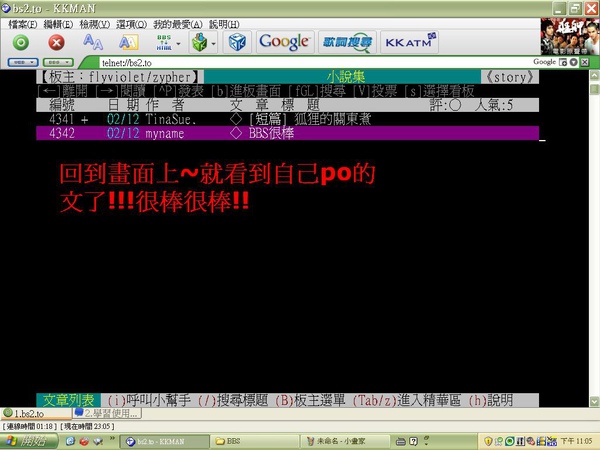Click the highlighted AA text color icon
The image size is (600, 450).
coord(129,42)
